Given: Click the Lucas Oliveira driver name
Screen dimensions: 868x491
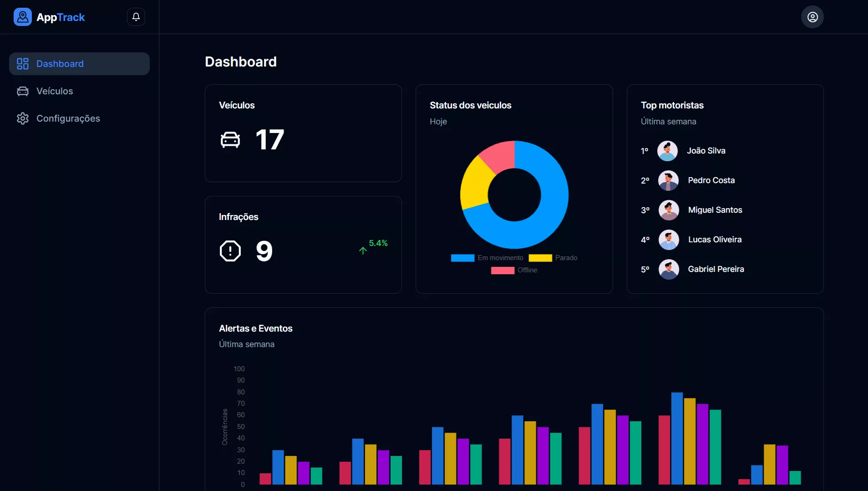Looking at the screenshot, I should pos(715,240).
